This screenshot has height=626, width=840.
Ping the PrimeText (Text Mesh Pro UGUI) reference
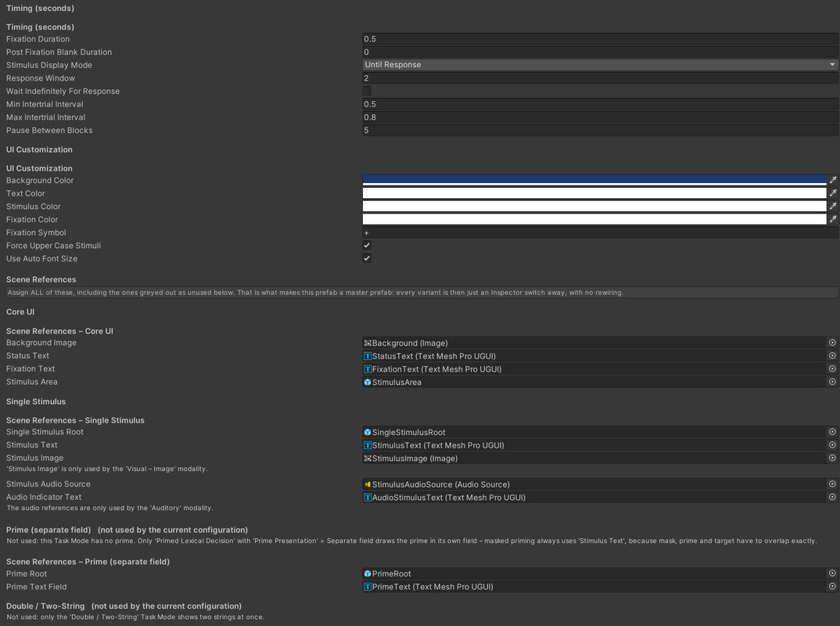tap(594, 587)
